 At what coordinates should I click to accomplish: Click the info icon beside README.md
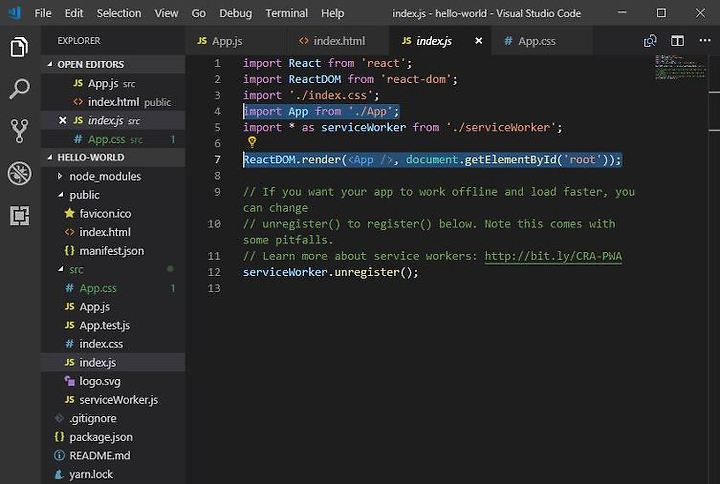pos(59,455)
